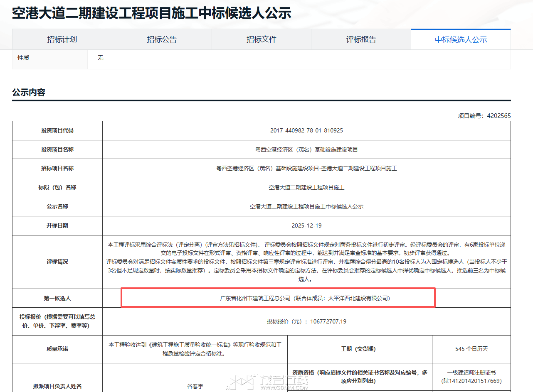The height and width of the screenshot is (392, 533).
Task: Click the highlighted first candidate company name
Action: [305, 298]
